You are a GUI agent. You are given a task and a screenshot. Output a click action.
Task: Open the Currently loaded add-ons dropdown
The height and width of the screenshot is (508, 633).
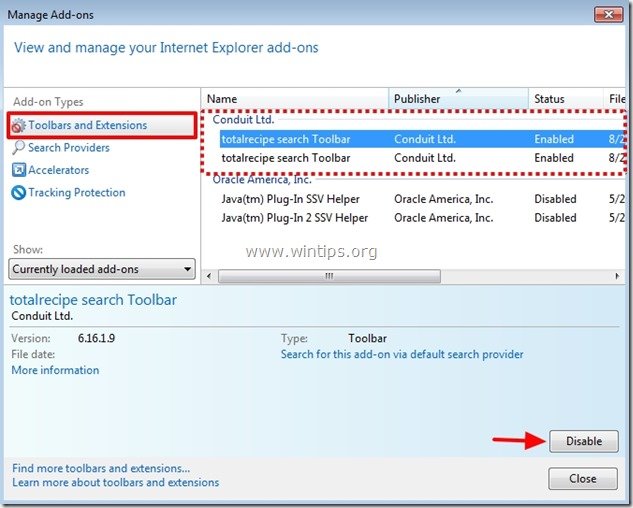point(102,269)
